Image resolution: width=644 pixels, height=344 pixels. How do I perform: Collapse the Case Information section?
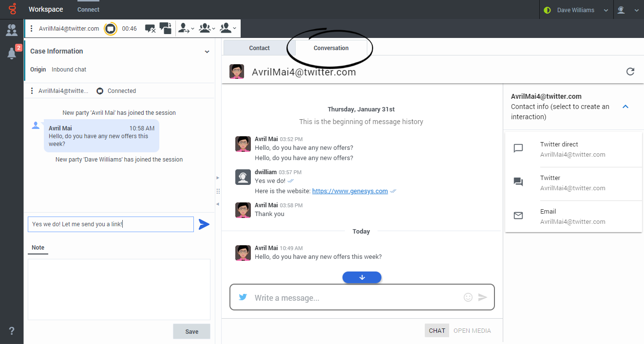[207, 52]
